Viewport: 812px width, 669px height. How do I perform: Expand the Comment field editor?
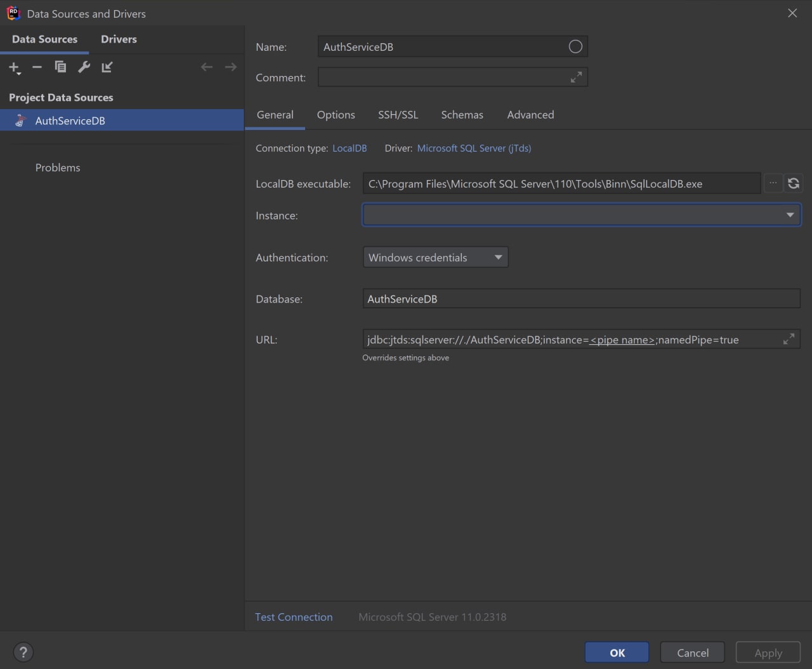[x=576, y=77]
